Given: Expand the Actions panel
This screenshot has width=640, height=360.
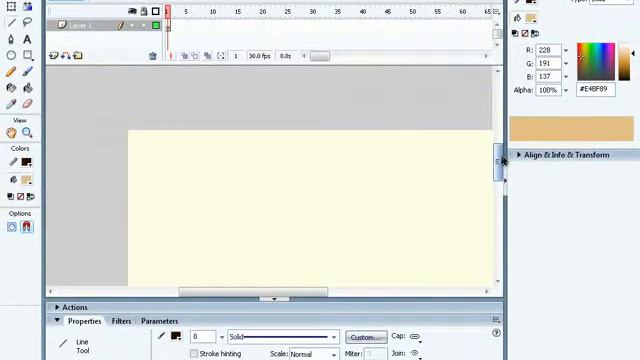Looking at the screenshot, I should [x=57, y=307].
